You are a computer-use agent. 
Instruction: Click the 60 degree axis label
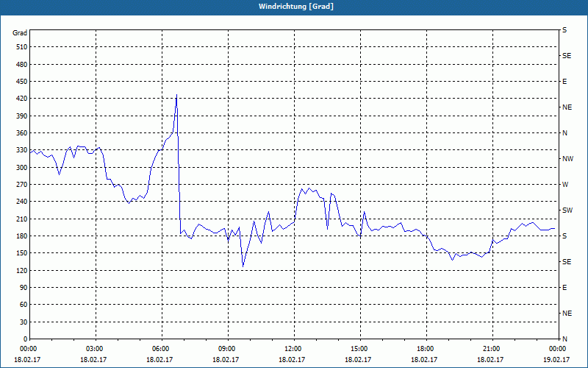24,305
